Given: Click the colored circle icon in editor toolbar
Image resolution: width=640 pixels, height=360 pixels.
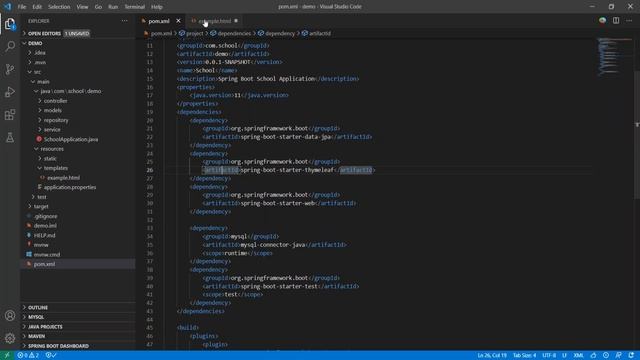Looking at the screenshot, I should (602, 20).
